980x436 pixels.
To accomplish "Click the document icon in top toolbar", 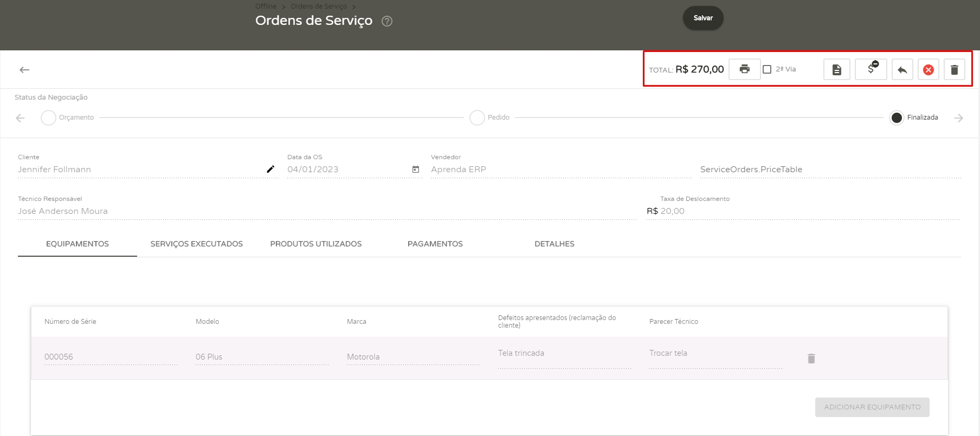I will tap(836, 69).
